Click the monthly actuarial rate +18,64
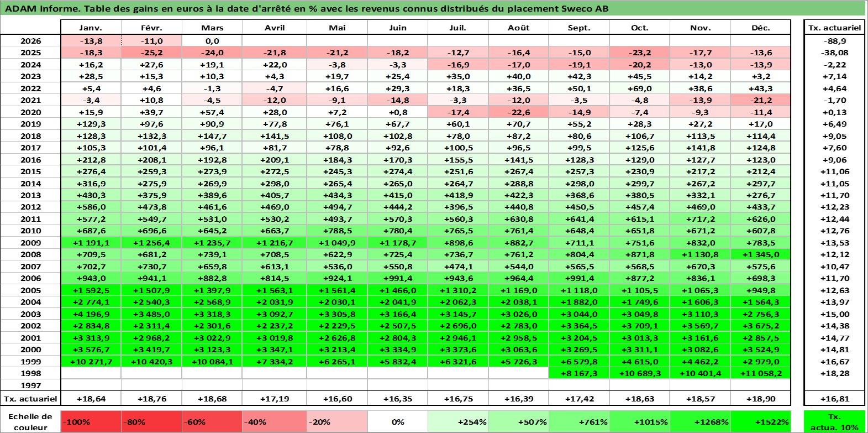The width and height of the screenshot is (868, 433). click(91, 399)
